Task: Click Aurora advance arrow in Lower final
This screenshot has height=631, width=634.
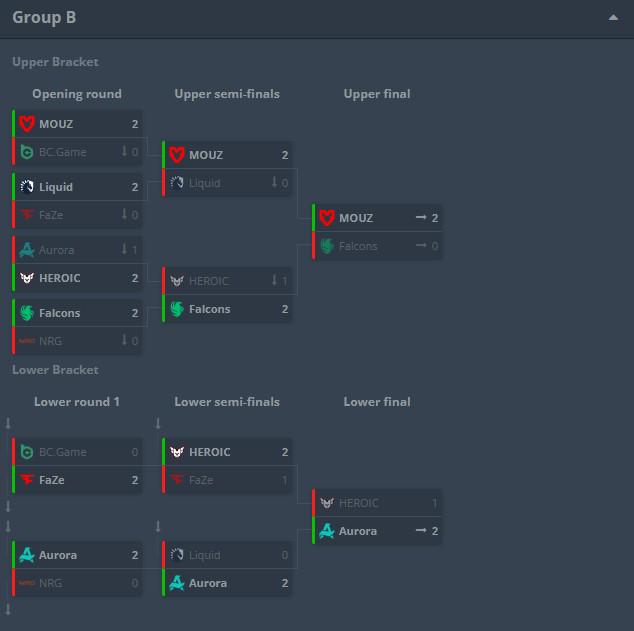Action: (421, 531)
